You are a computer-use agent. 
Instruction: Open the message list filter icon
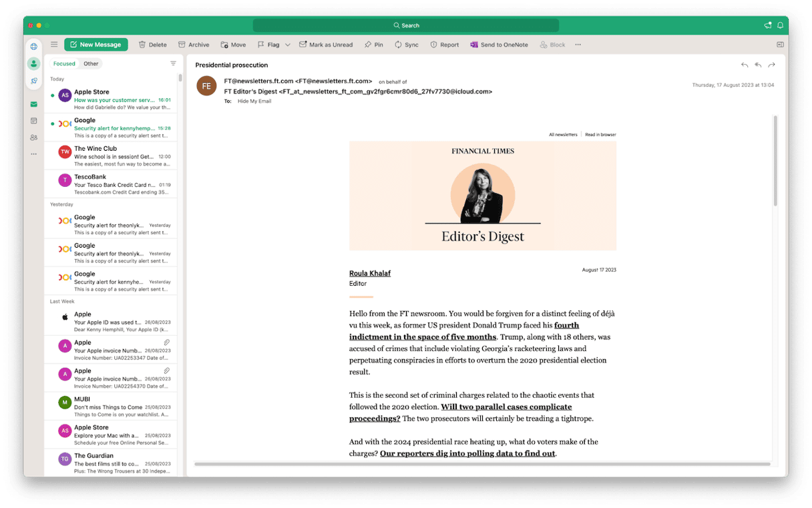[173, 63]
